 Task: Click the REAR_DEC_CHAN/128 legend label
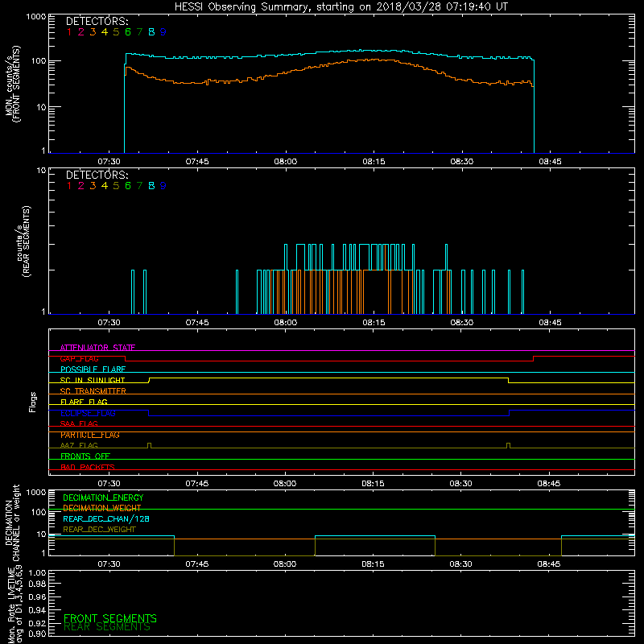pyautogui.click(x=106, y=519)
